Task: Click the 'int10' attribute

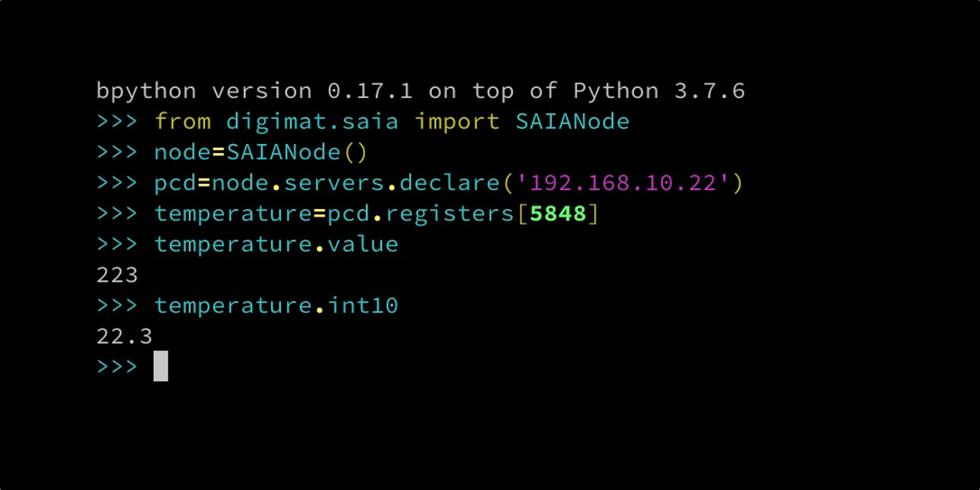Action: (363, 305)
